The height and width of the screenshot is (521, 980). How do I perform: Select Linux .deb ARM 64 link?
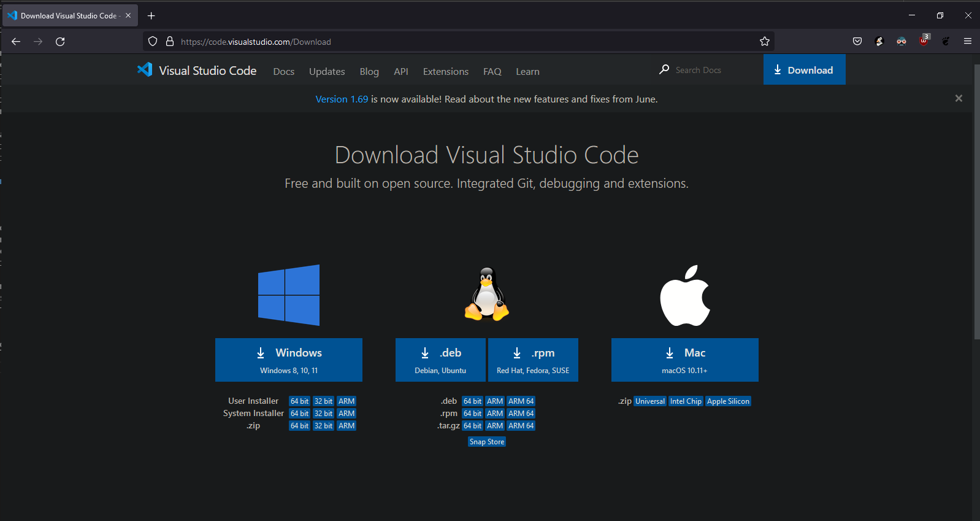(x=521, y=401)
